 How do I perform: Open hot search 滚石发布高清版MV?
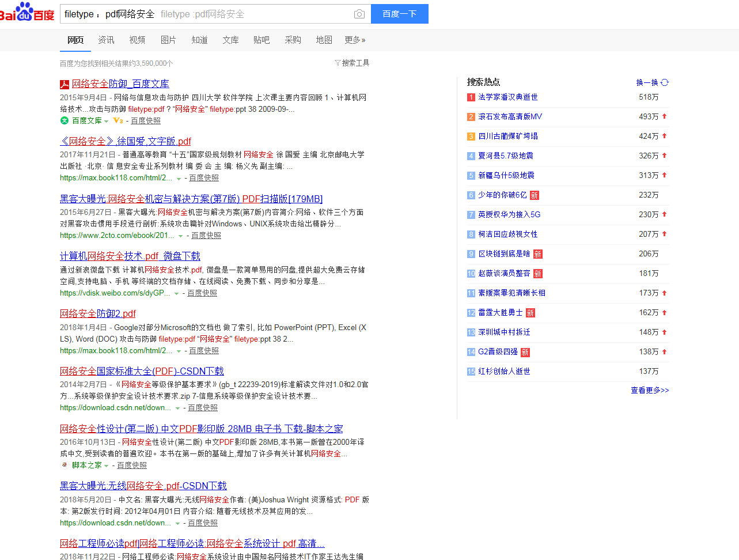[x=510, y=116]
